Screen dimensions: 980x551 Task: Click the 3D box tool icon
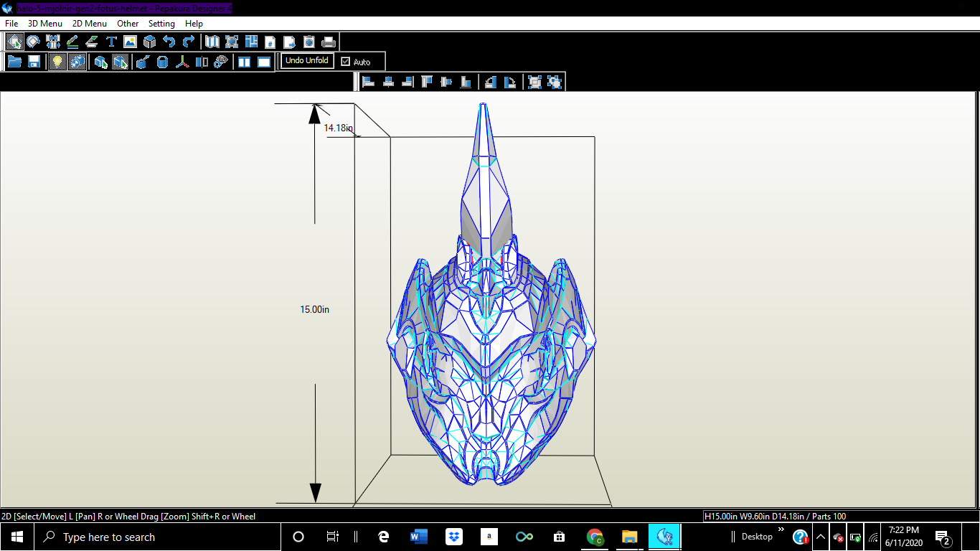point(149,42)
